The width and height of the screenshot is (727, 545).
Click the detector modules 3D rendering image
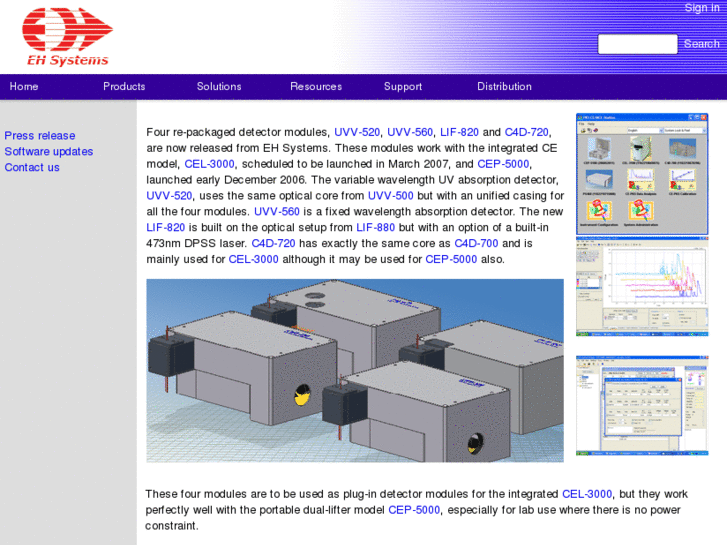click(355, 371)
